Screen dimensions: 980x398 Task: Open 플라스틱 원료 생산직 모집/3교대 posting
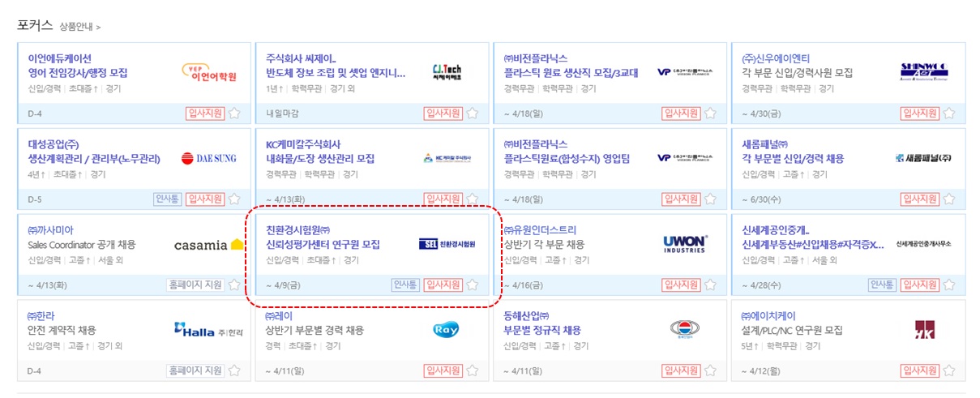pyautogui.click(x=571, y=73)
